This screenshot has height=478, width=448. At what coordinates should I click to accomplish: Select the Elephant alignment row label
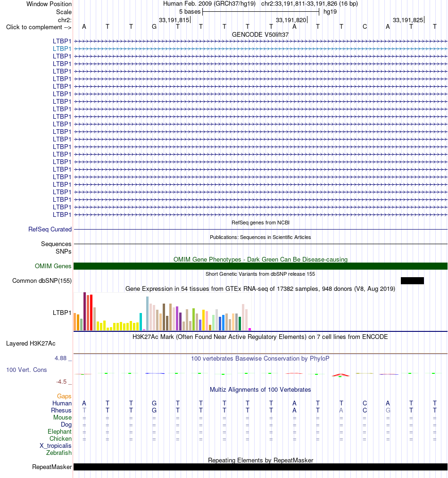(59, 432)
